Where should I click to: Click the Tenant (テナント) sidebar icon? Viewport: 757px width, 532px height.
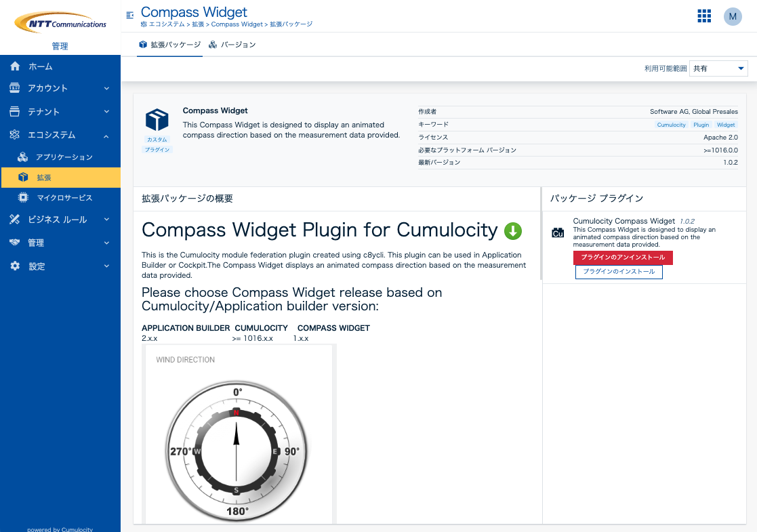(x=15, y=112)
